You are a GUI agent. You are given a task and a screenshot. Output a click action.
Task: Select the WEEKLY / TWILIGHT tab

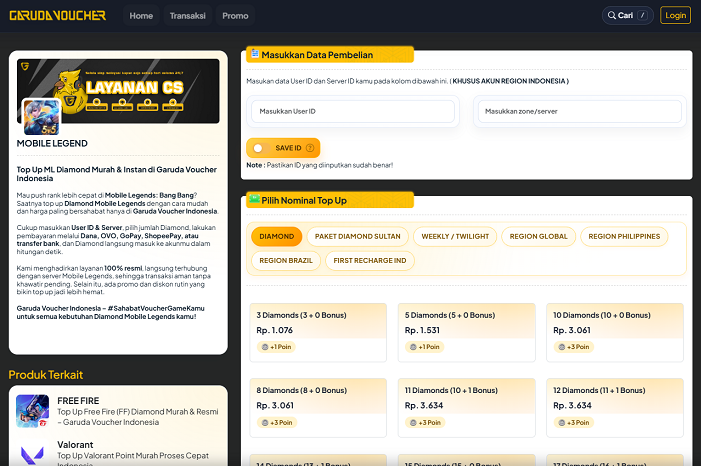tap(455, 237)
